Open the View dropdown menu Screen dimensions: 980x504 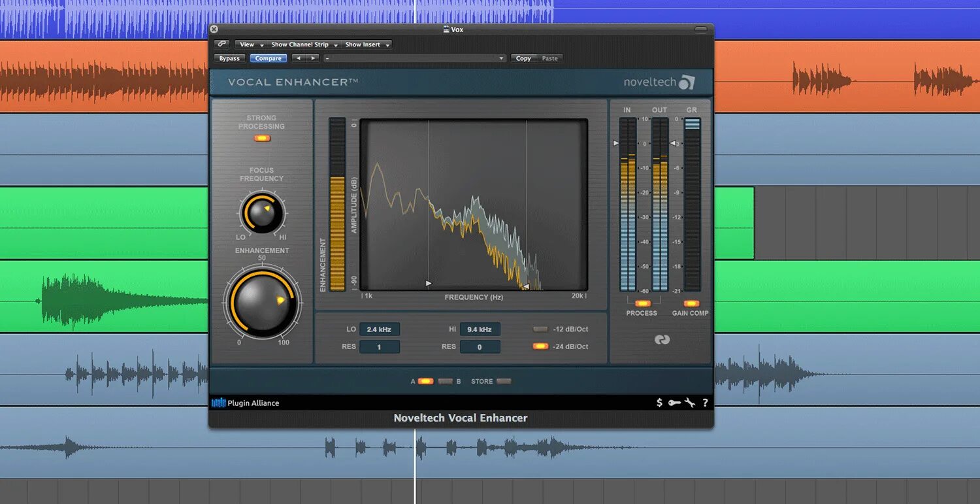click(x=250, y=44)
